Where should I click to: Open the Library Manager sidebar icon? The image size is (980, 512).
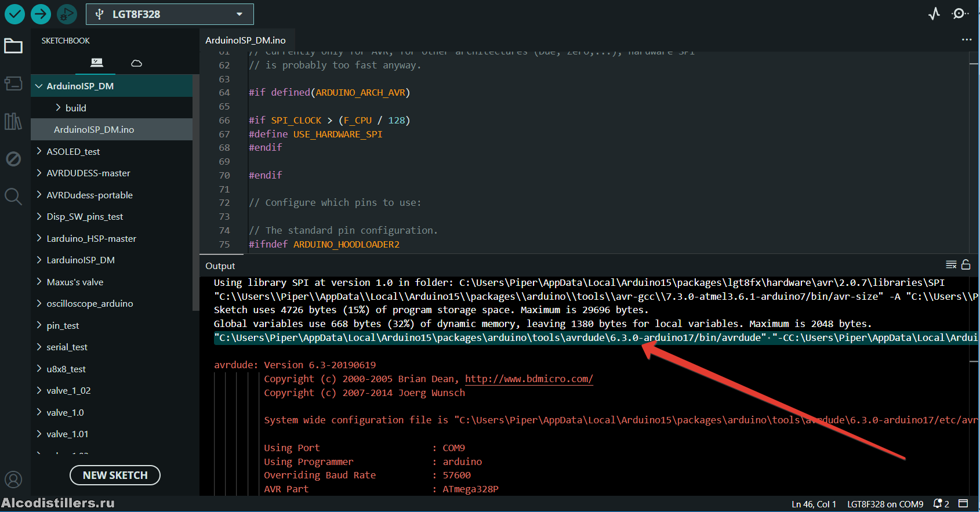[x=13, y=121]
